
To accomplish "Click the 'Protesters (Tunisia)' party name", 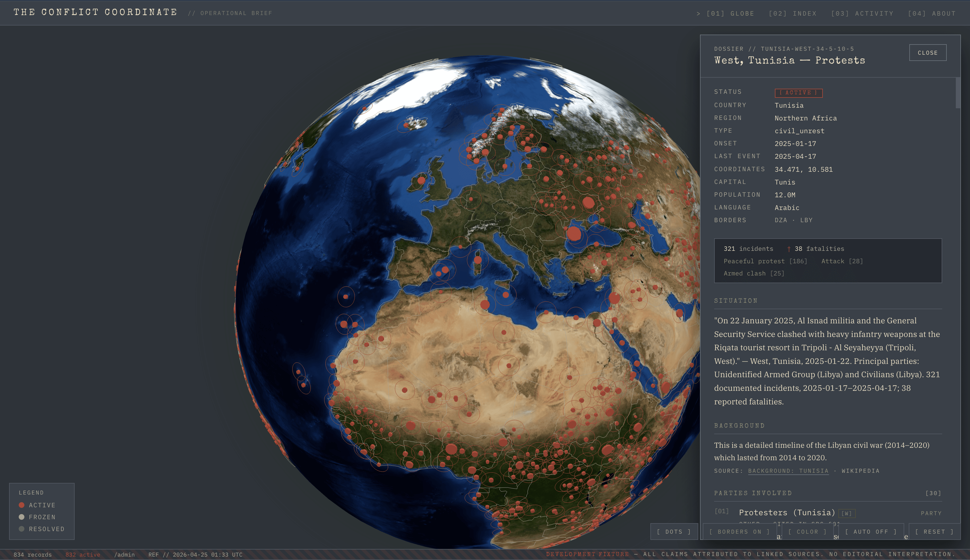I will 787,513.
